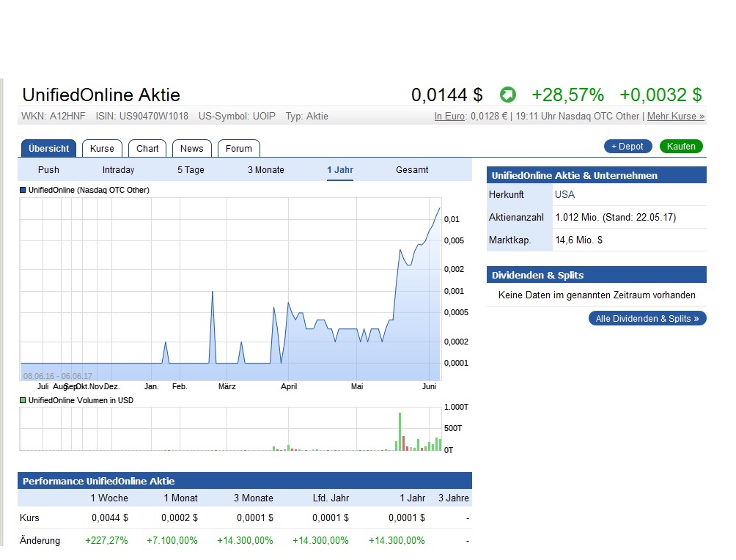Click the USA country link
Screen dimensions: 736x560
tap(564, 194)
